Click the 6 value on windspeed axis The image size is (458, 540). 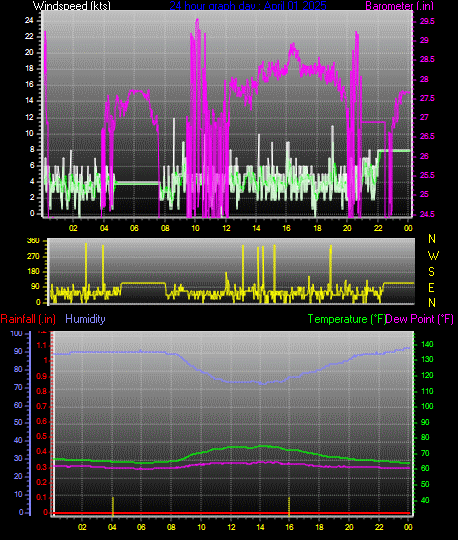point(32,166)
